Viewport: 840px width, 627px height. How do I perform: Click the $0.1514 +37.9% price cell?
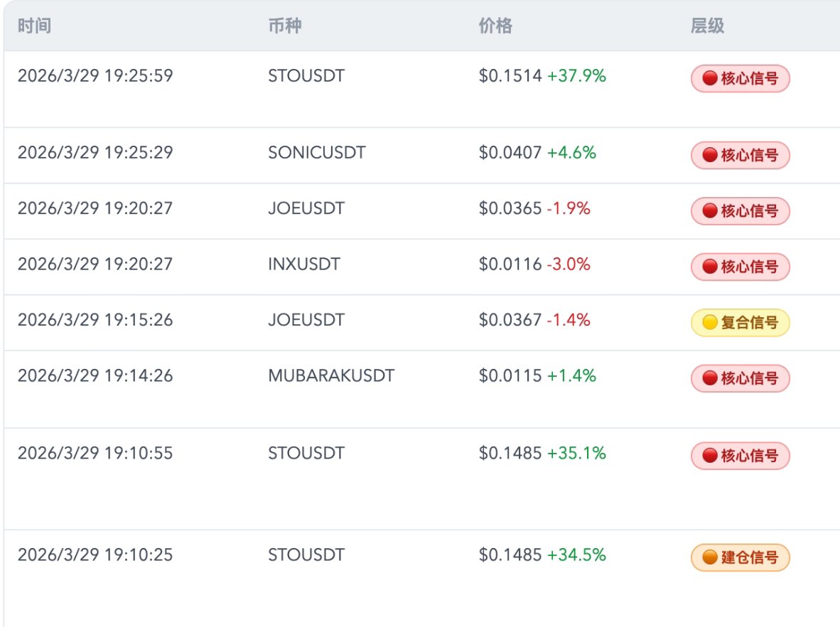(542, 76)
